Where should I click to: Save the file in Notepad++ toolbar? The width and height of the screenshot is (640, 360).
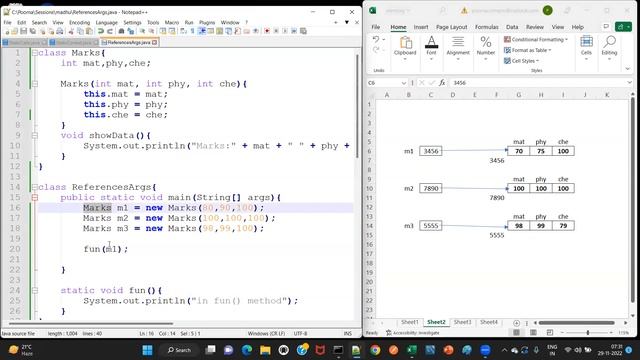[24, 31]
